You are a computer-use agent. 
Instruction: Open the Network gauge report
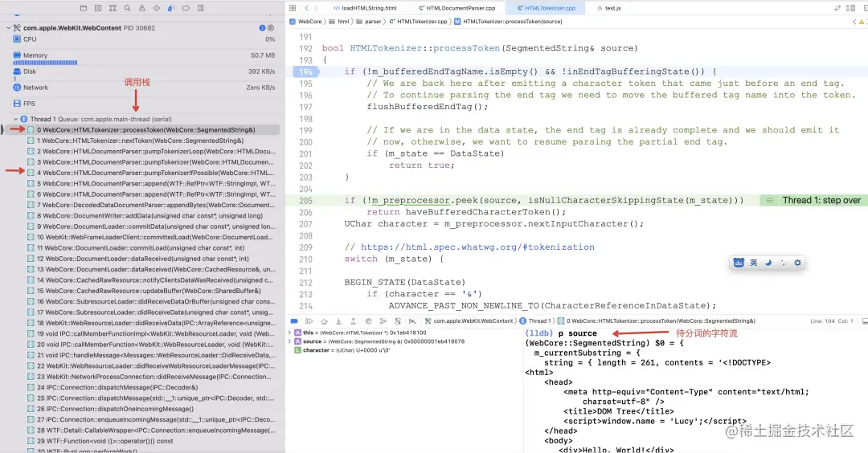[144, 88]
